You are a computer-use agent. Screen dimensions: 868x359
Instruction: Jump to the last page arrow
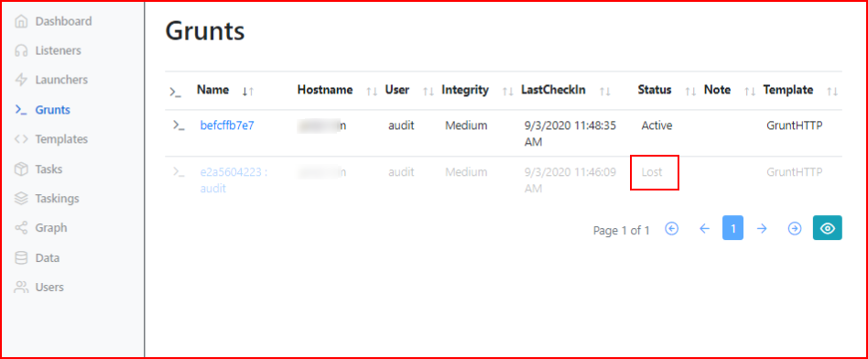pos(795,228)
